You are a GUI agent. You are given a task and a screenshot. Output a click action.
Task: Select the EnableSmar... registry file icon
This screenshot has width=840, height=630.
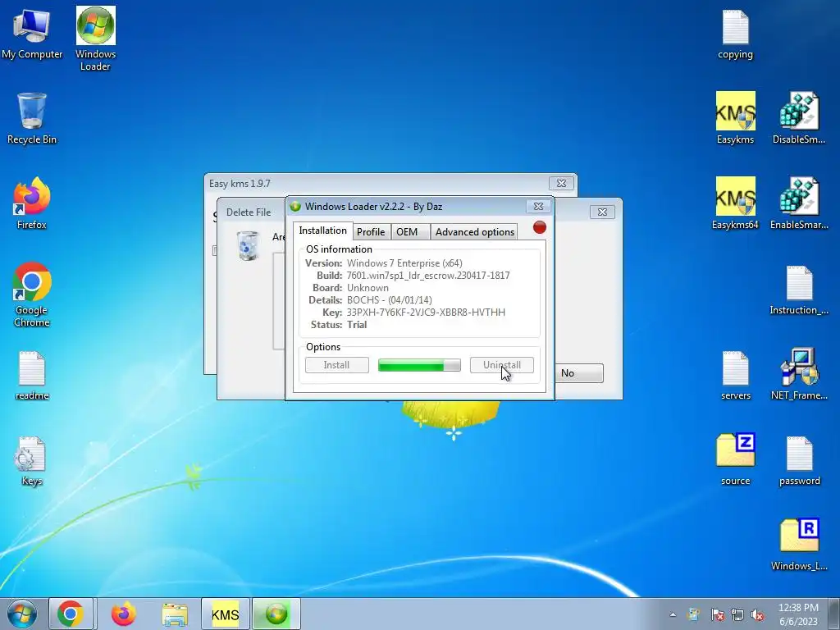pyautogui.click(x=799, y=203)
